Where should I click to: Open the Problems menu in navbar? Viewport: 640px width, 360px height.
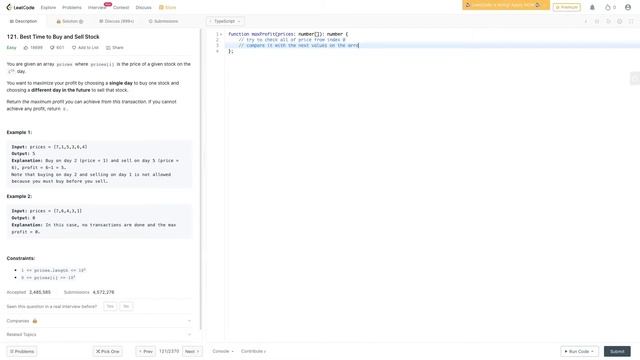tap(72, 7)
